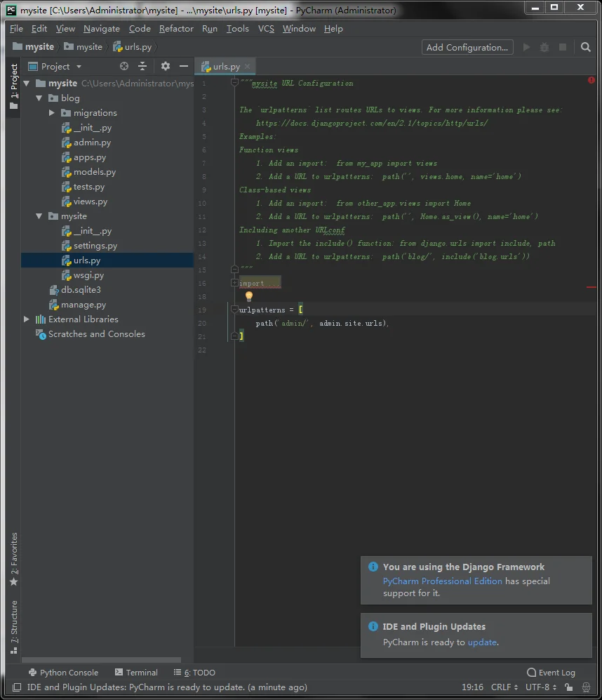Open CRLF line separator selector
602x700 pixels.
[x=504, y=687]
